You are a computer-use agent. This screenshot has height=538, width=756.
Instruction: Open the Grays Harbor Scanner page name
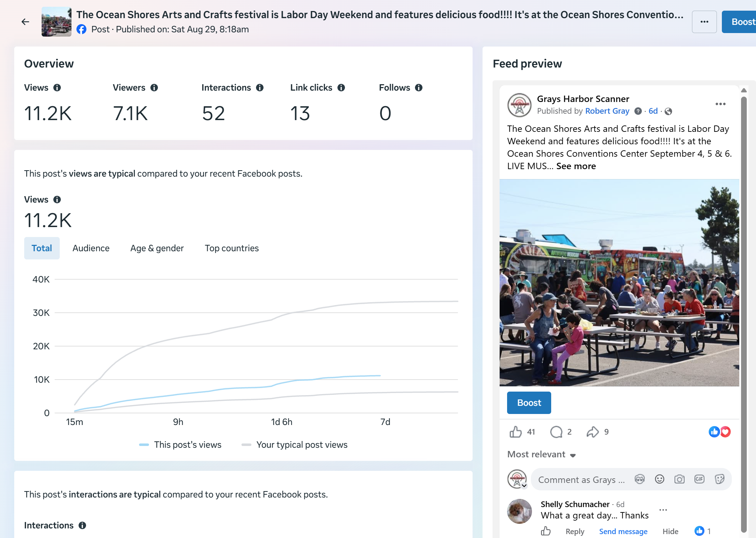click(583, 99)
